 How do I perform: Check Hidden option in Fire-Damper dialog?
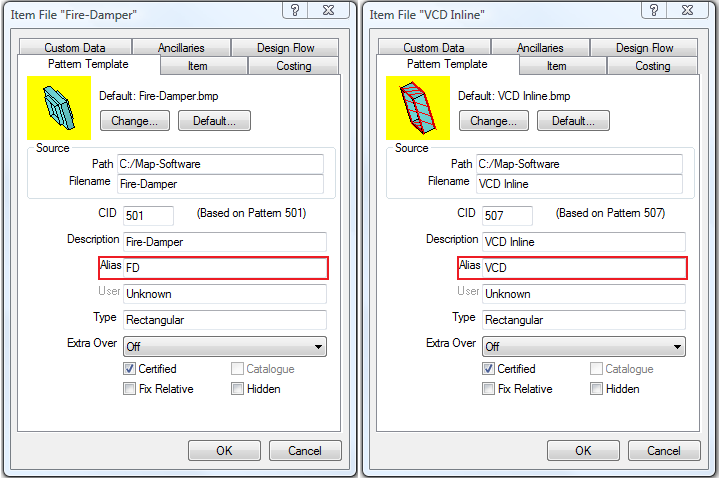(238, 389)
